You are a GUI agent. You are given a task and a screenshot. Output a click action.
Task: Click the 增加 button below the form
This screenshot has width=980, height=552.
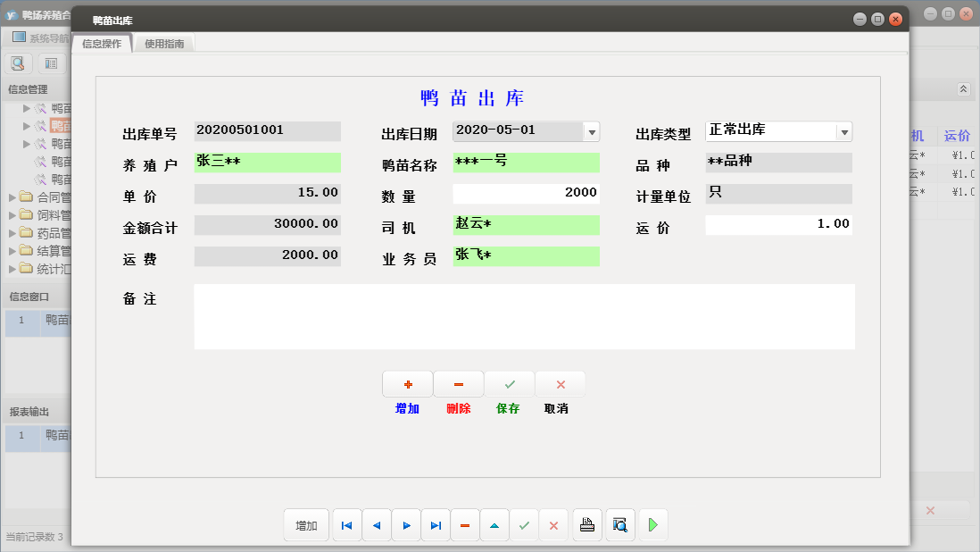click(x=407, y=383)
